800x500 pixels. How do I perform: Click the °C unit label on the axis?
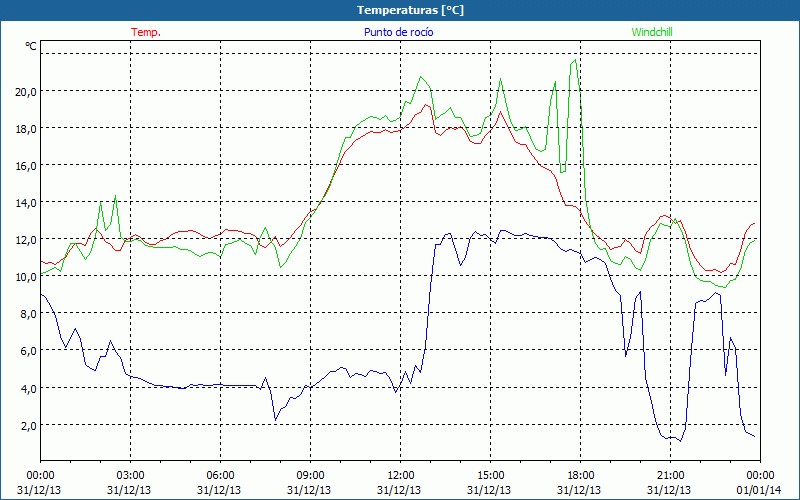[x=31, y=46]
